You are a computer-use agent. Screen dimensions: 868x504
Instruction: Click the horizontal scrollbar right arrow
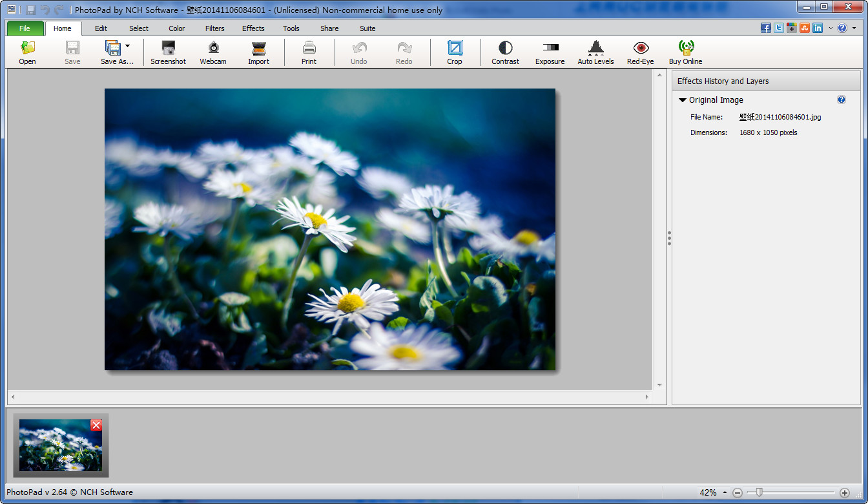[x=648, y=397]
